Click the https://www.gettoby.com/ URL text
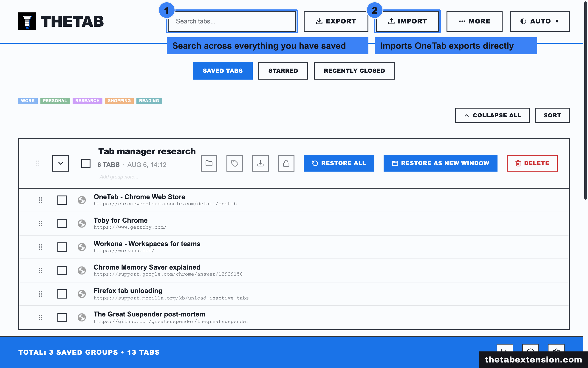The image size is (588, 368). click(x=130, y=227)
